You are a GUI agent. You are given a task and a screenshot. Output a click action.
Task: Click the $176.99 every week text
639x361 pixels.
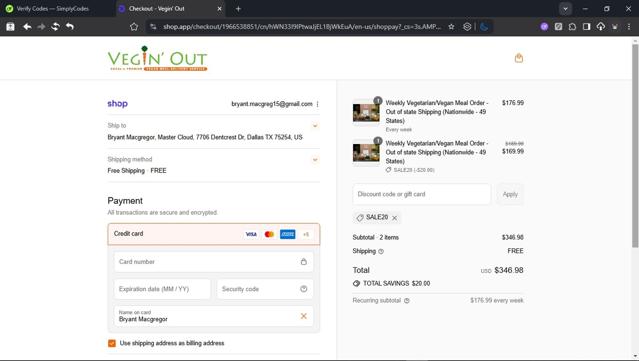497,300
